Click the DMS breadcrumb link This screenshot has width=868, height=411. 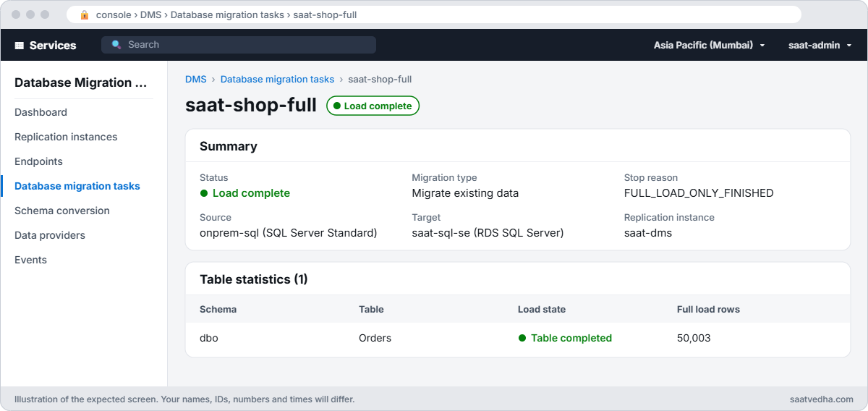[195, 79]
